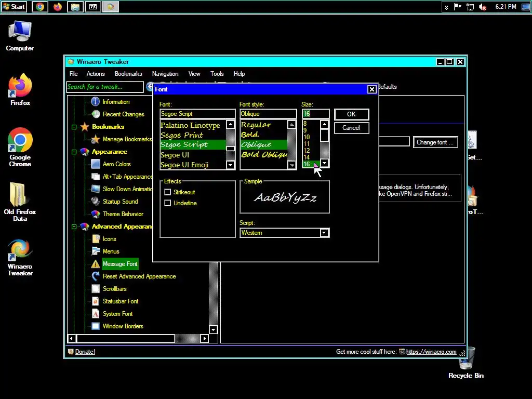Click tree vertical scrollbar down arrow
The width and height of the screenshot is (532, 399).
click(x=213, y=329)
